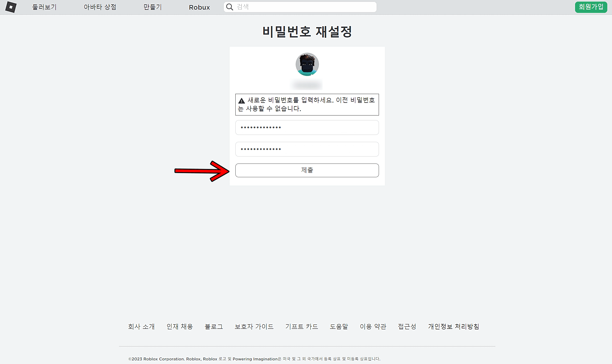This screenshot has height=364, width=612.
Task: Open the 개인정보 처리방침 privacy link
Action: point(453,326)
